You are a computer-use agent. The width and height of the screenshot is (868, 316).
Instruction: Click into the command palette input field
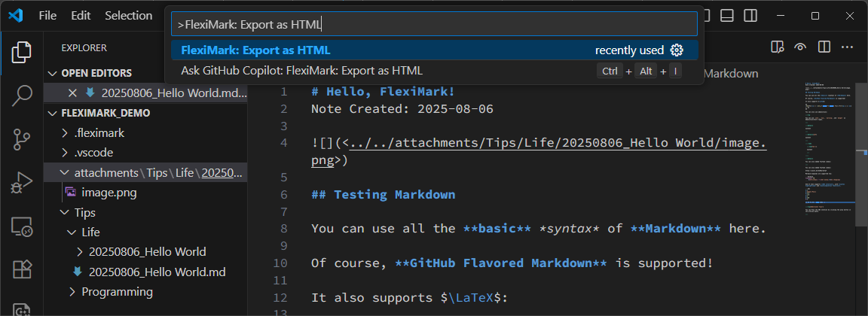tap(434, 24)
